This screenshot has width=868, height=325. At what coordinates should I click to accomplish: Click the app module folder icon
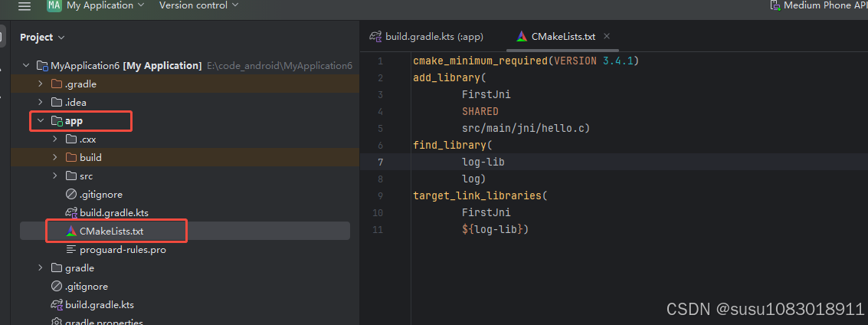pyautogui.click(x=57, y=120)
